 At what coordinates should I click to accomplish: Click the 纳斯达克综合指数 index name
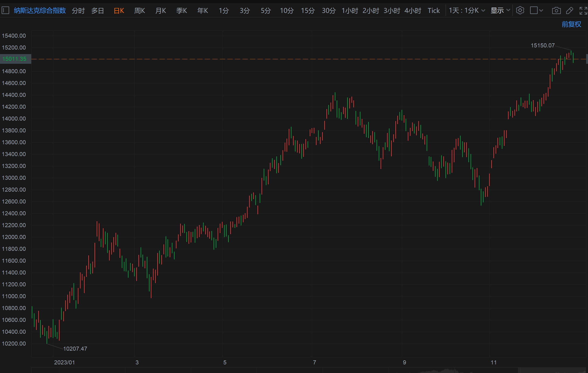[x=40, y=10]
